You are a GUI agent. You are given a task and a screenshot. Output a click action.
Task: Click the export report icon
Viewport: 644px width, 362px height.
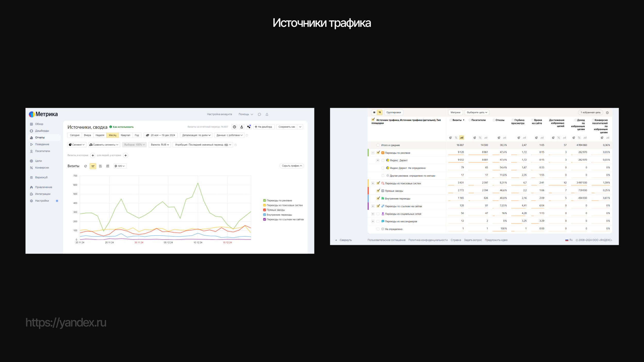coord(242,127)
